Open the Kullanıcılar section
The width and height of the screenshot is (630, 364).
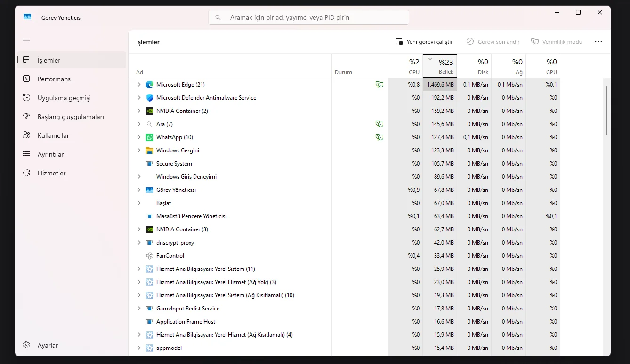pos(72,135)
